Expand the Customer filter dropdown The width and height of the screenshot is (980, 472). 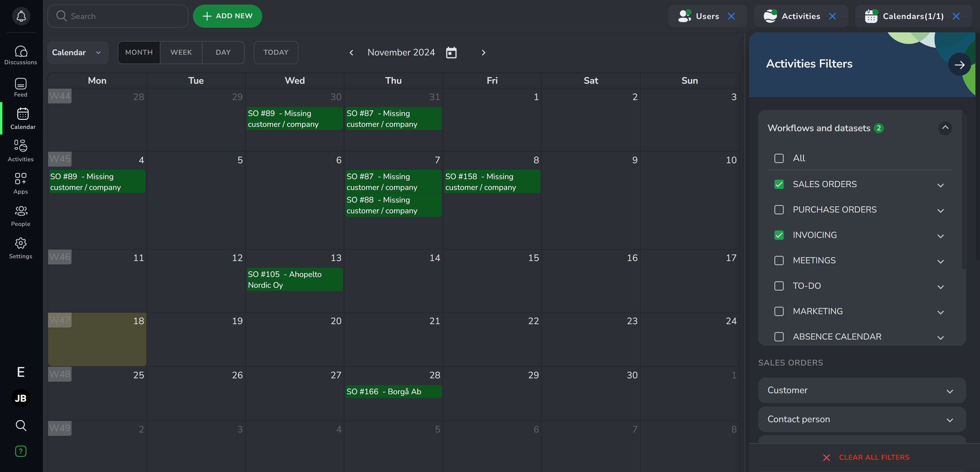tap(862, 390)
